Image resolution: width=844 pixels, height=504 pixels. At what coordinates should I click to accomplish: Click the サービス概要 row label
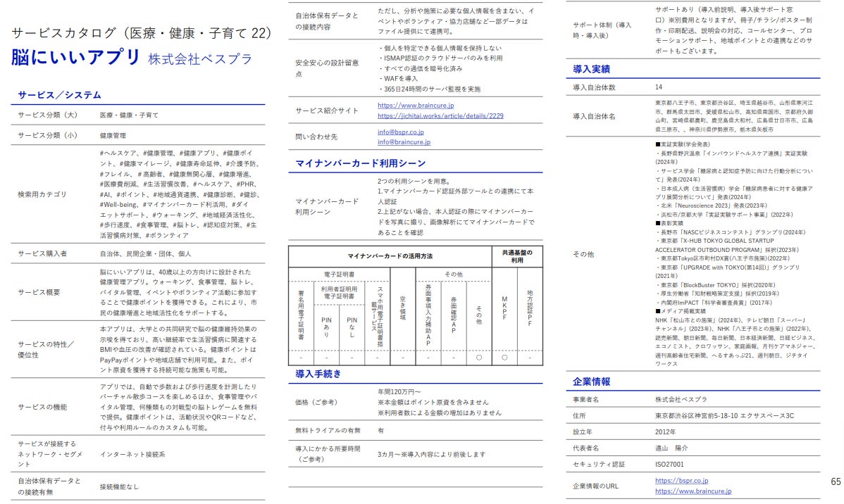click(x=39, y=292)
